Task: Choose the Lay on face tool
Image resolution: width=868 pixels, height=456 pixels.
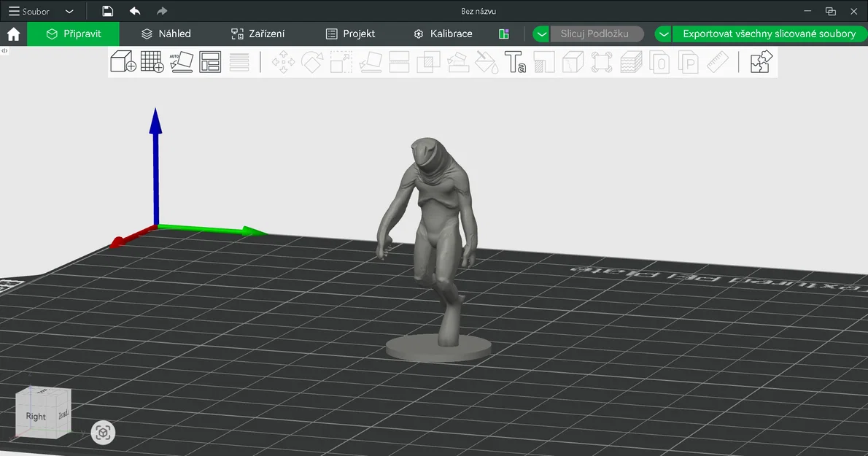Action: (371, 62)
